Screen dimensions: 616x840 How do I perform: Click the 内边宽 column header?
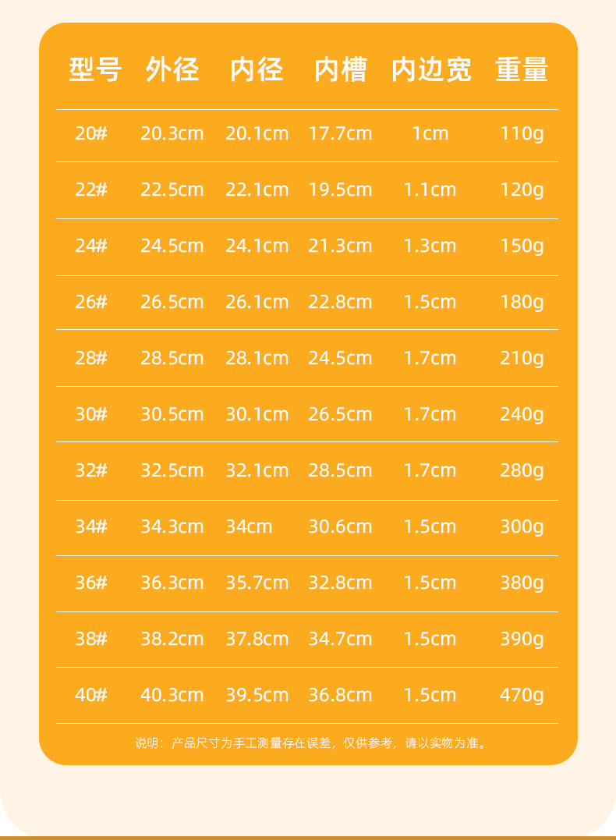click(431, 71)
